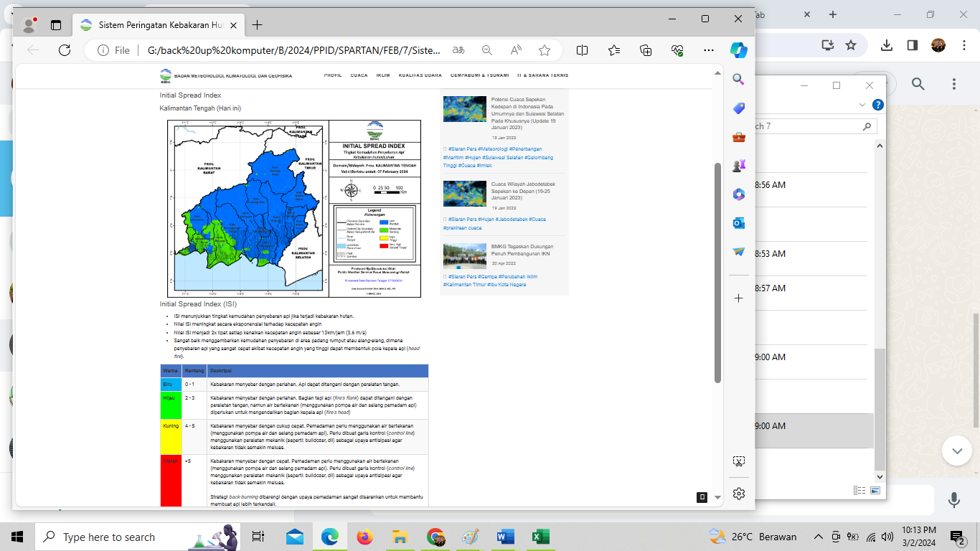Open the IKLIM menu item

pyautogui.click(x=383, y=75)
